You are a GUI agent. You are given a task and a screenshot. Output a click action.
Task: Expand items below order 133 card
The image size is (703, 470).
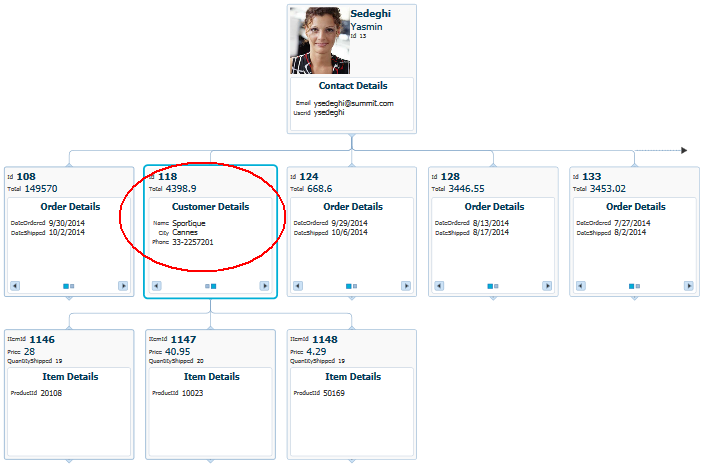pyautogui.click(x=634, y=298)
